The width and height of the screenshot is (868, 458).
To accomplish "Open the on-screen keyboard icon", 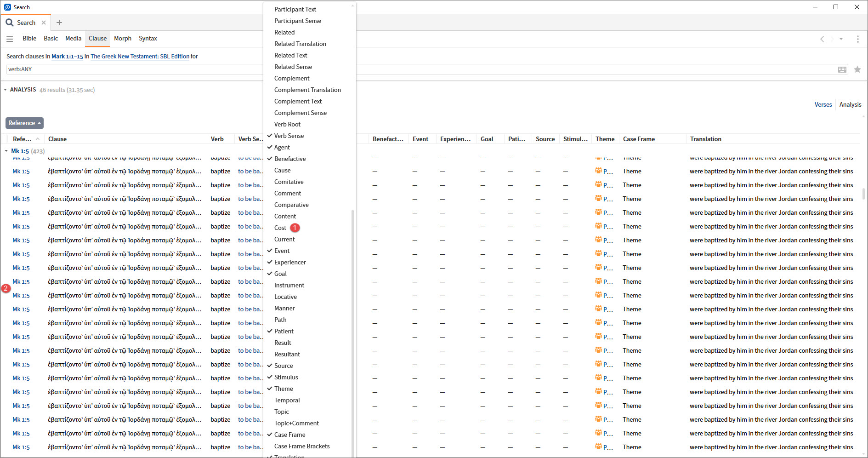I will pyautogui.click(x=842, y=69).
